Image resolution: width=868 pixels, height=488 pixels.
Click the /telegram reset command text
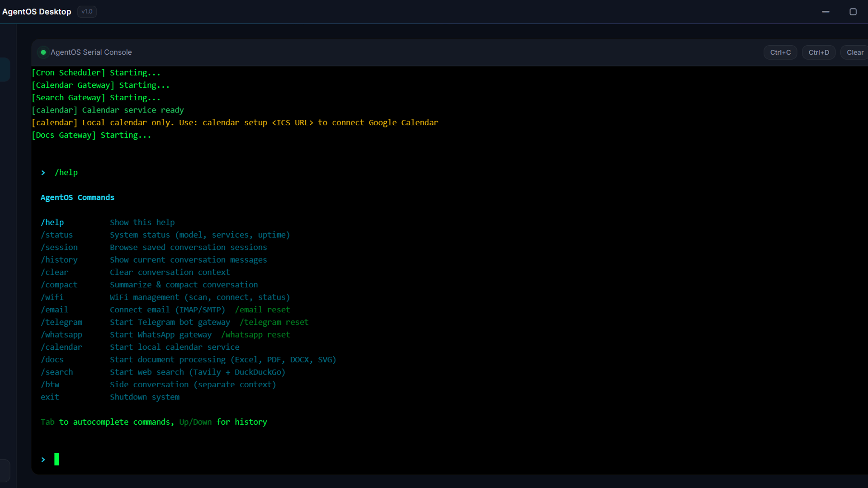click(x=274, y=322)
